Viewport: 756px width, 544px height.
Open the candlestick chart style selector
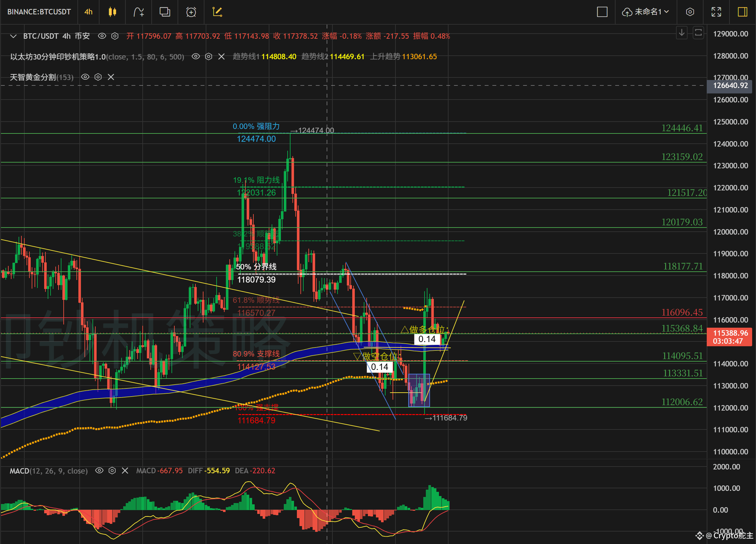(112, 12)
